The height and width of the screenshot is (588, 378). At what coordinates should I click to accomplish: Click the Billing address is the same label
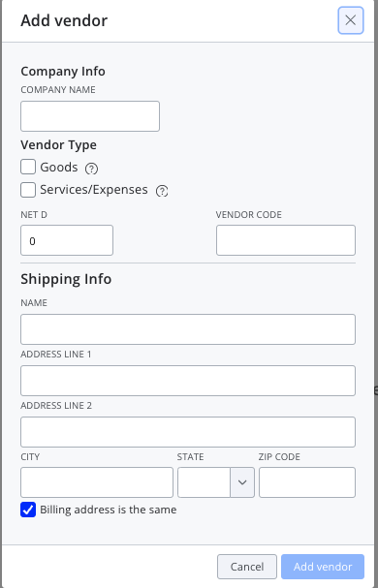coord(109,510)
